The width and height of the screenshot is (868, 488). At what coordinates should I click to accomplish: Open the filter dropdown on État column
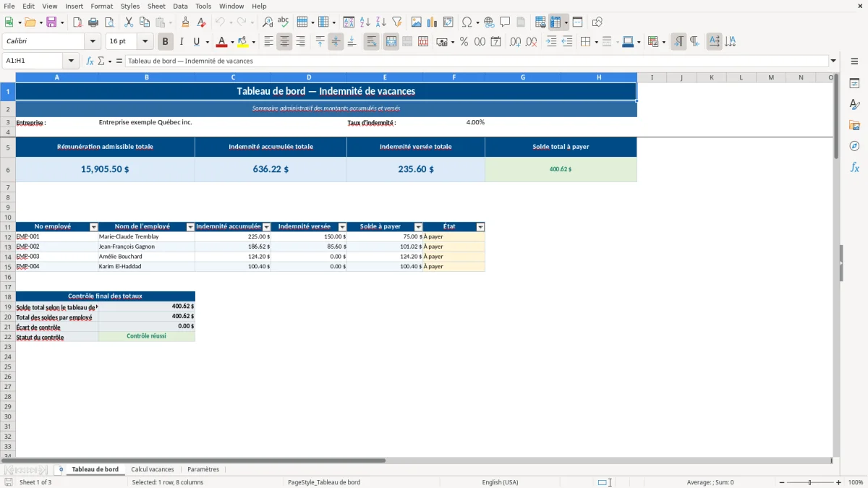coord(480,227)
